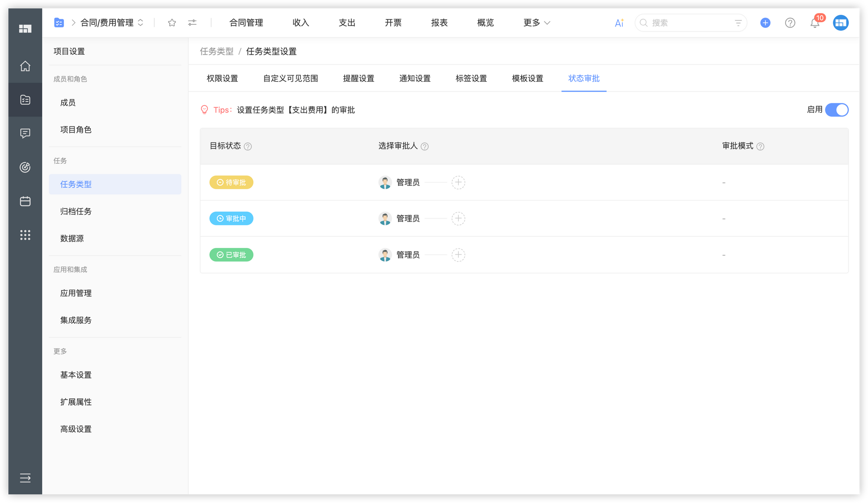Open 数据源 in settings menu
Image resolution: width=868 pixels, height=503 pixels.
pyautogui.click(x=115, y=238)
